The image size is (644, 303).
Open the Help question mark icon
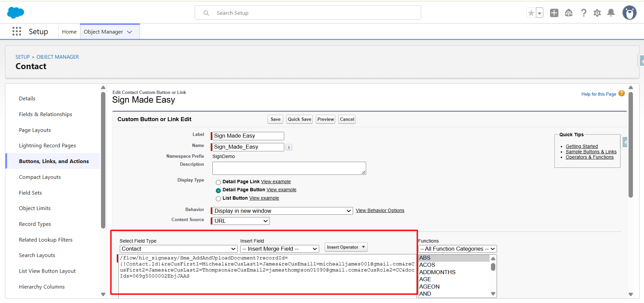pyautogui.click(x=584, y=13)
